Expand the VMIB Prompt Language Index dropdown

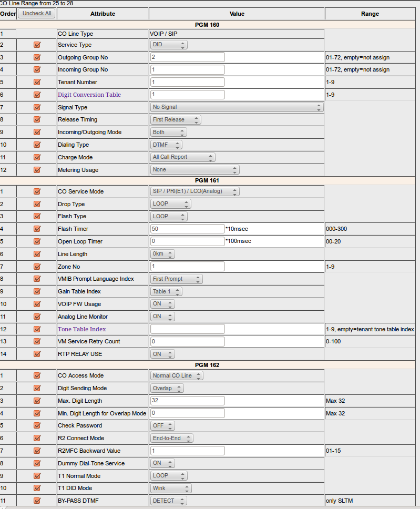tap(176, 279)
